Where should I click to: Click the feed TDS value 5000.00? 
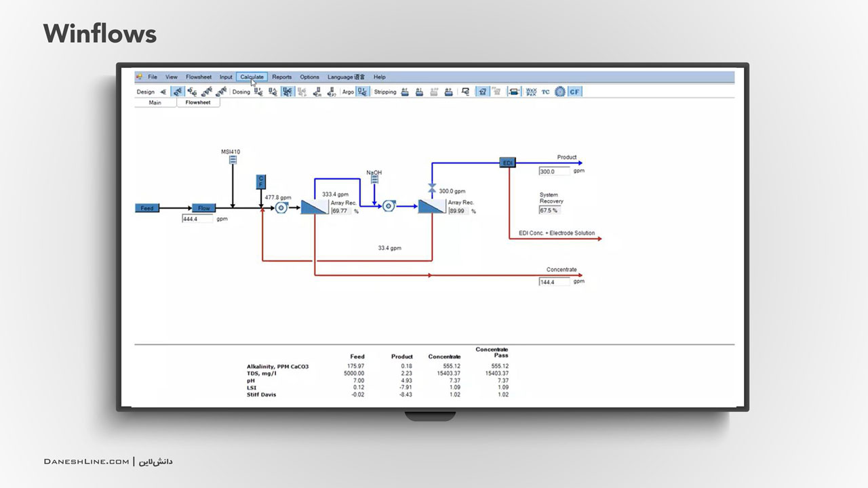tap(354, 373)
